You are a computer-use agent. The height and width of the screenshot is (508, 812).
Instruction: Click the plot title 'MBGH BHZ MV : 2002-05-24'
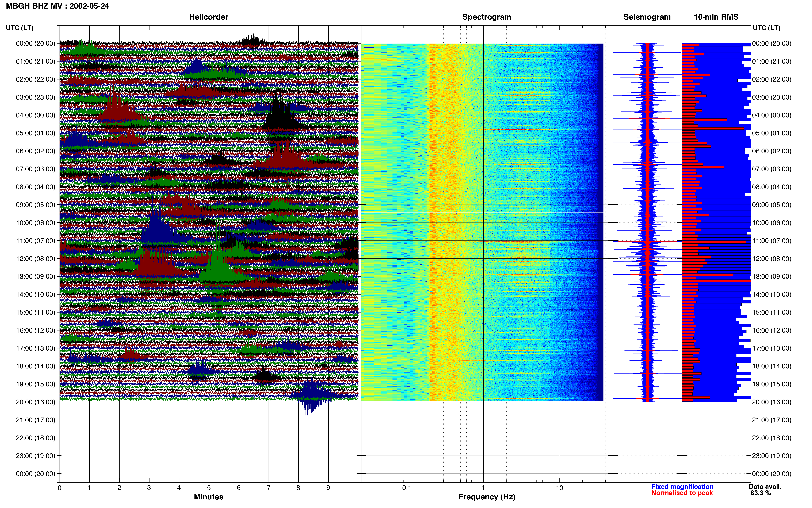click(x=57, y=6)
